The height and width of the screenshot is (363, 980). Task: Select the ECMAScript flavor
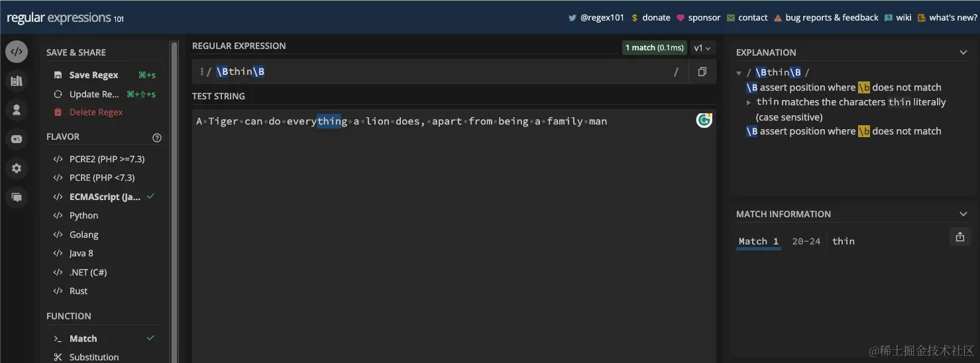pos(104,197)
